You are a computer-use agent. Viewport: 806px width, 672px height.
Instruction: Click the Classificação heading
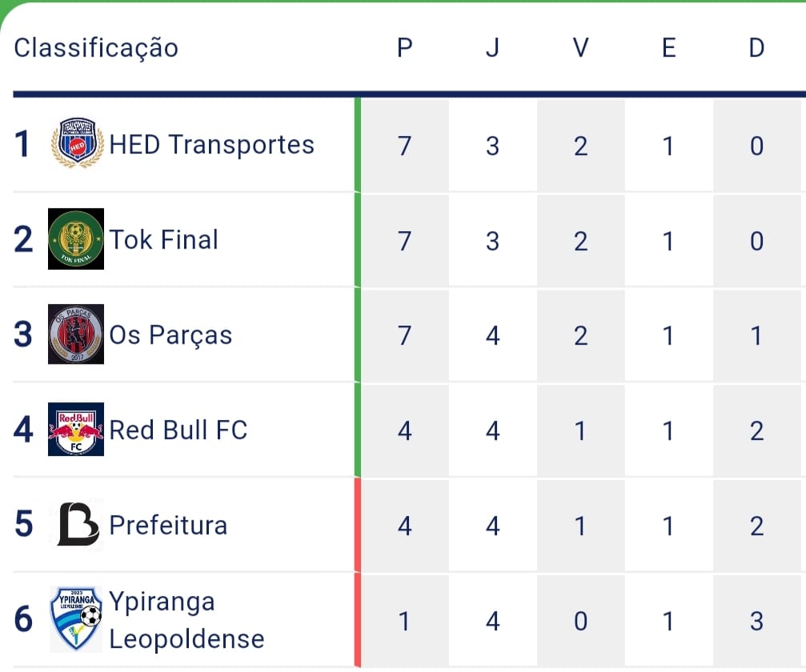point(96,47)
